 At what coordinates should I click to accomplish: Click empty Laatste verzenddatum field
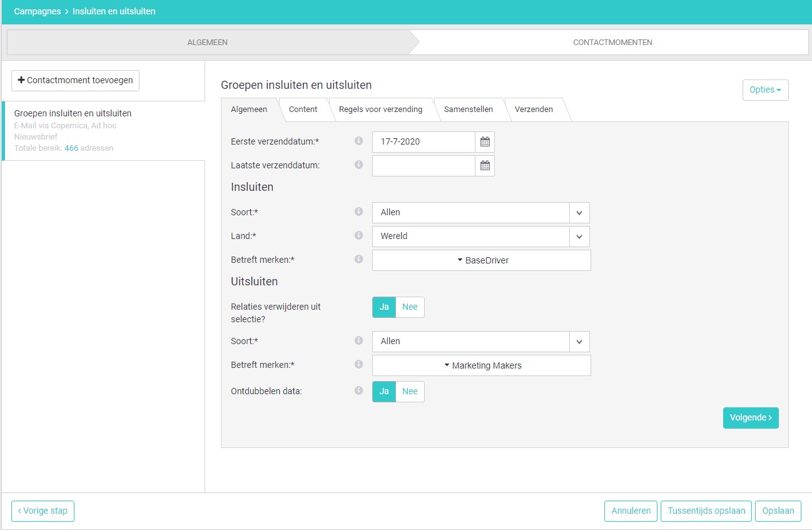424,166
